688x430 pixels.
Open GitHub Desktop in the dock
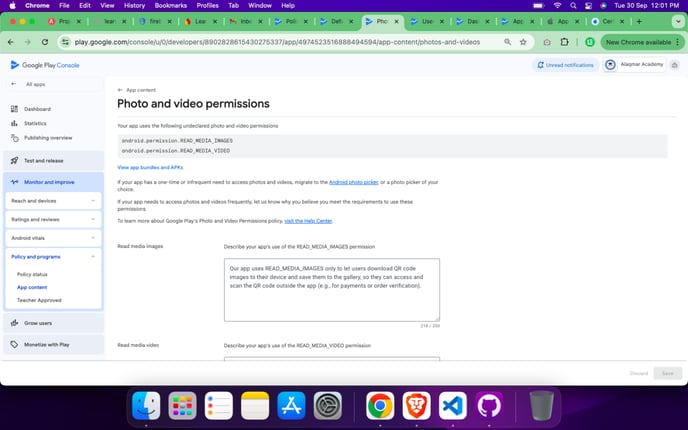[x=489, y=406]
